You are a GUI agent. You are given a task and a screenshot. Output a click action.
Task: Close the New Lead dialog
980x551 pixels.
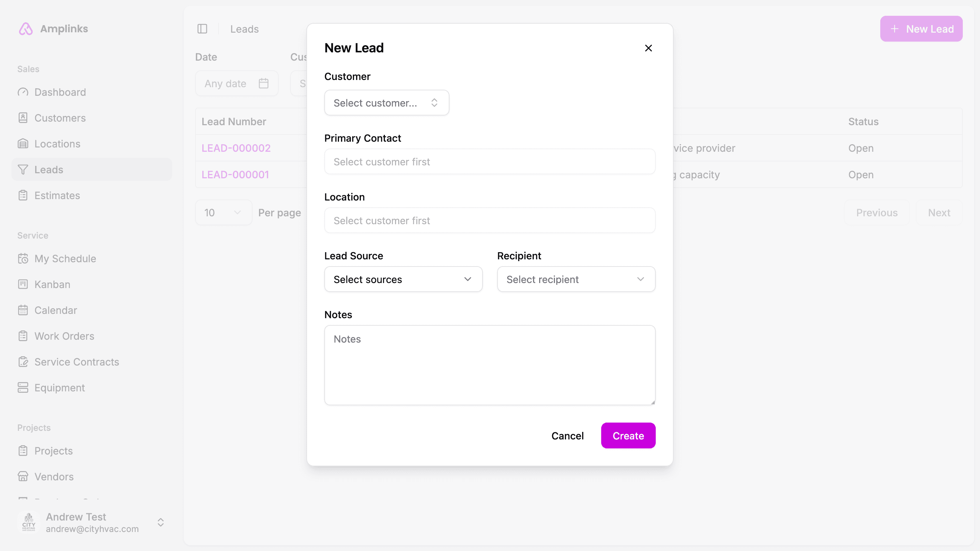pyautogui.click(x=648, y=48)
